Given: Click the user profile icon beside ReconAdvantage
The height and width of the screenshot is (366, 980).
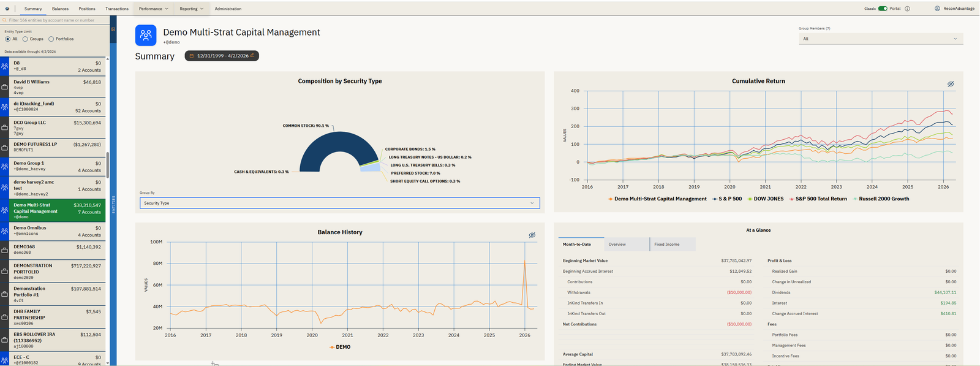Looking at the screenshot, I should (x=937, y=9).
